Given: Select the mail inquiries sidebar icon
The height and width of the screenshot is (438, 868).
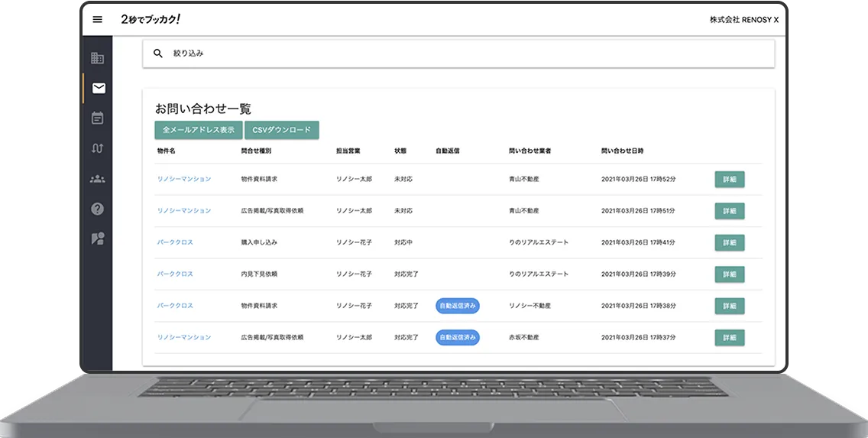Looking at the screenshot, I should point(99,88).
